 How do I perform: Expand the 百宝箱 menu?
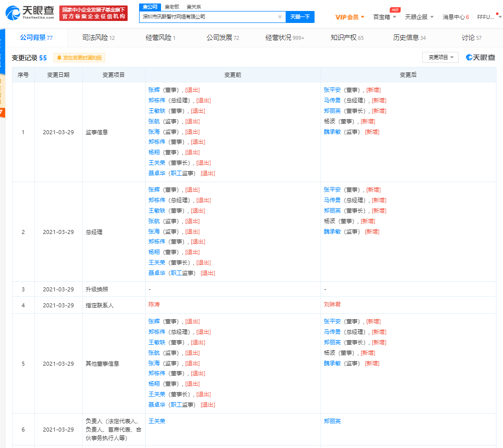click(385, 17)
